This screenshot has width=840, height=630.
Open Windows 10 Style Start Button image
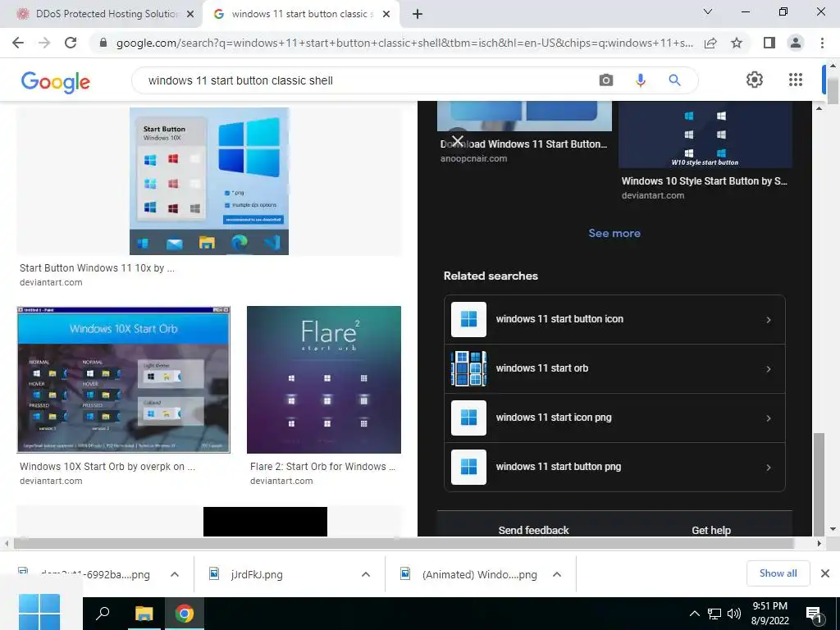(705, 135)
